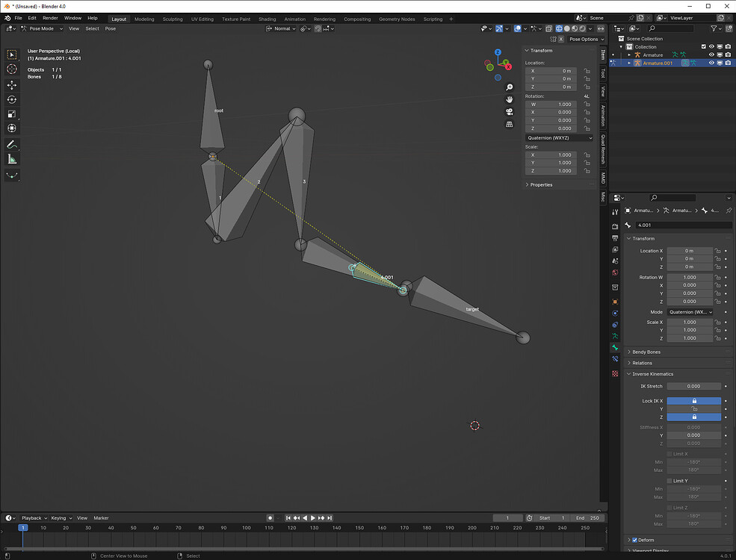Select the Measure tool
The width and height of the screenshot is (736, 560).
pos(12,159)
